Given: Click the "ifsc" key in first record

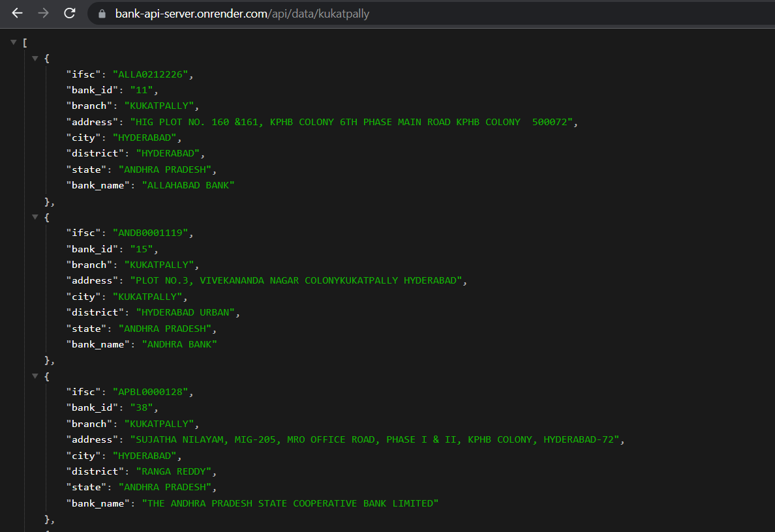Looking at the screenshot, I should coord(84,74).
